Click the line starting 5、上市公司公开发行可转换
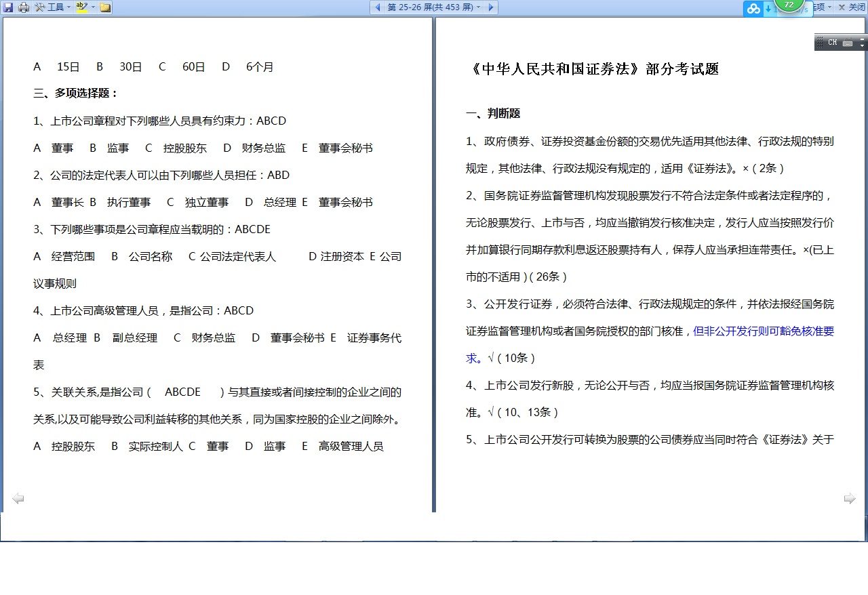The image size is (868, 595). click(650, 439)
